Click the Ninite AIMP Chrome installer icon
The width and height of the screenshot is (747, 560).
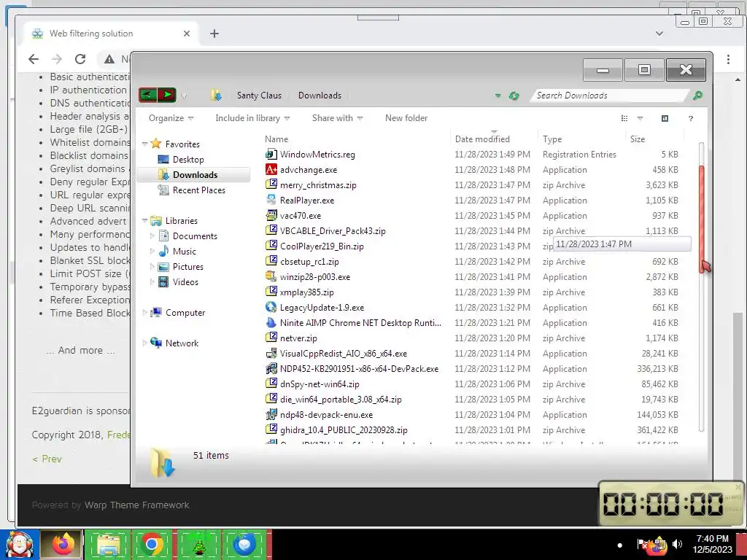point(271,322)
